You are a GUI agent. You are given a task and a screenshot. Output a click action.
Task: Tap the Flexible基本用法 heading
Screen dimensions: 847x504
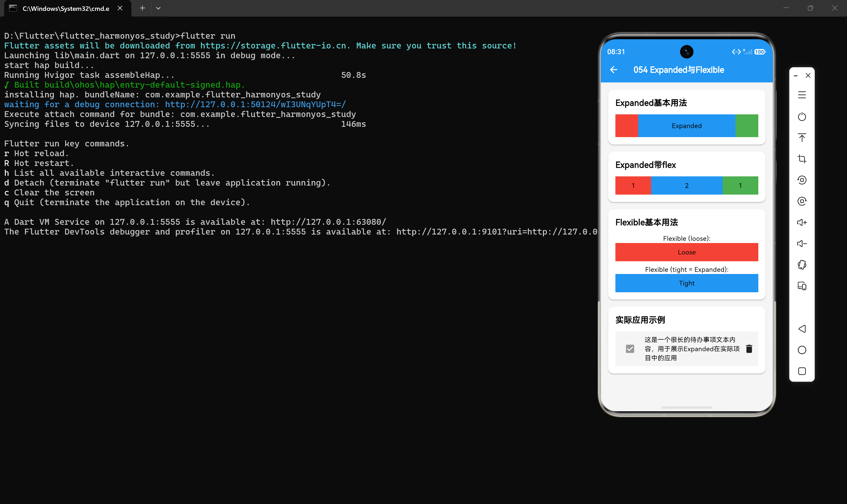click(x=647, y=222)
